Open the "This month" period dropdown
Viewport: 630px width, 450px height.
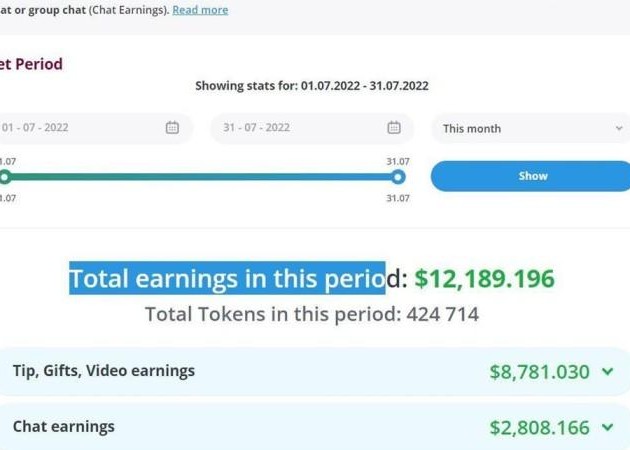coord(531,128)
